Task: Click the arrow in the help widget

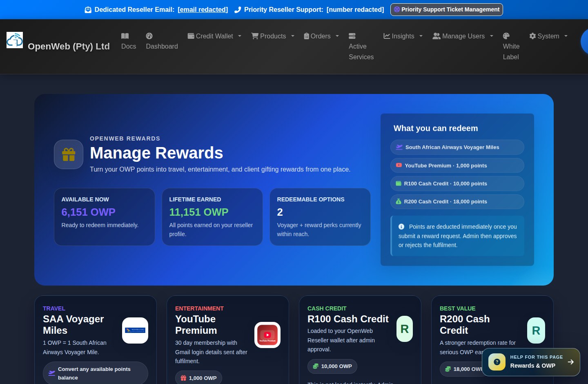Action: [571, 362]
